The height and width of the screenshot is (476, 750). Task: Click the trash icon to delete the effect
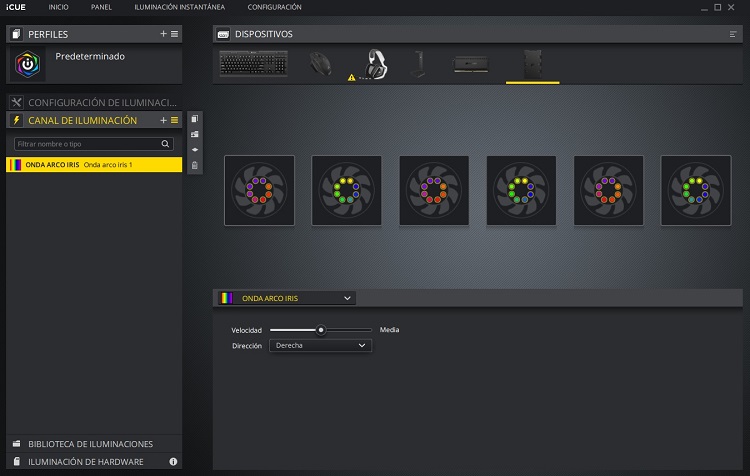pyautogui.click(x=194, y=164)
